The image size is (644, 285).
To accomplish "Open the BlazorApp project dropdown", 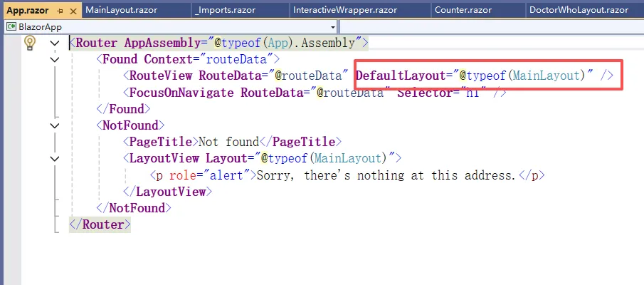I will [333, 27].
